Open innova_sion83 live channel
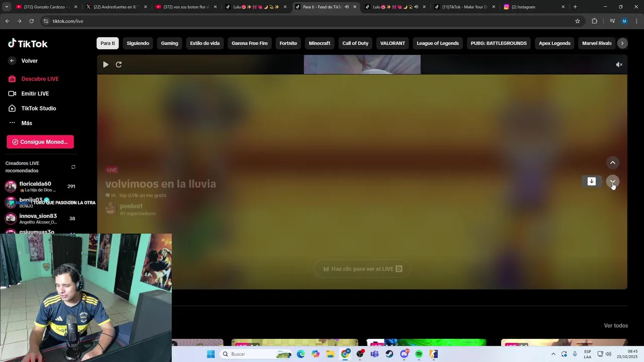The width and height of the screenshot is (644, 362). (x=40, y=219)
